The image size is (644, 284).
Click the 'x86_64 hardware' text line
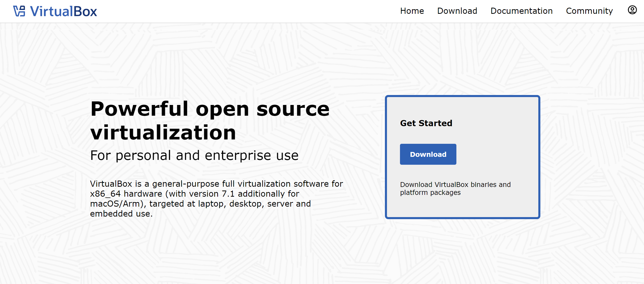pyautogui.click(x=126, y=194)
